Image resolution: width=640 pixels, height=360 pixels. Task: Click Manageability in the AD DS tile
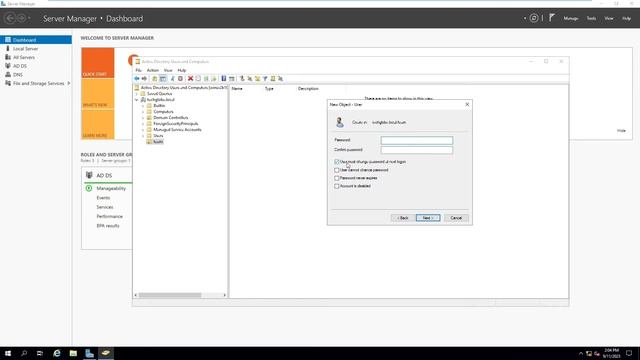[x=111, y=189]
